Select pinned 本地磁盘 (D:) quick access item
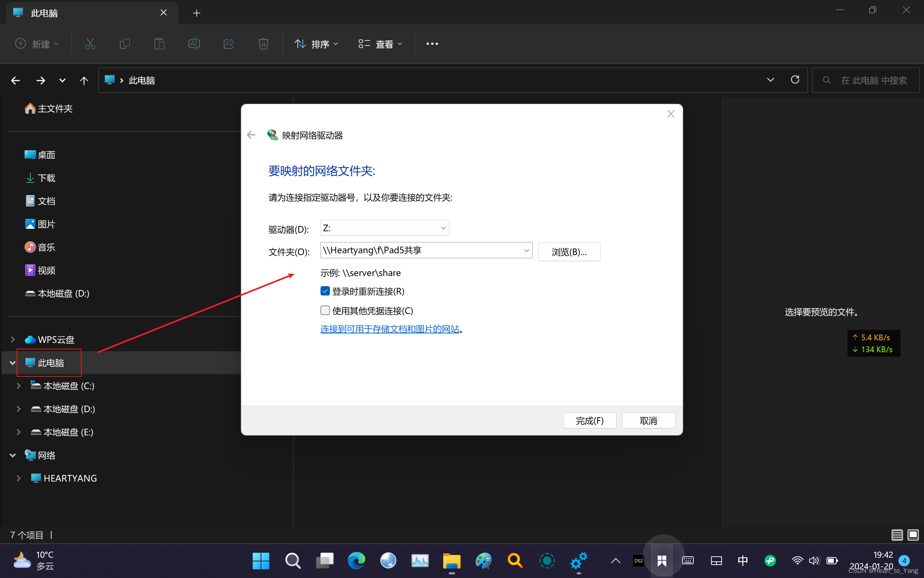The image size is (924, 578). point(57,294)
